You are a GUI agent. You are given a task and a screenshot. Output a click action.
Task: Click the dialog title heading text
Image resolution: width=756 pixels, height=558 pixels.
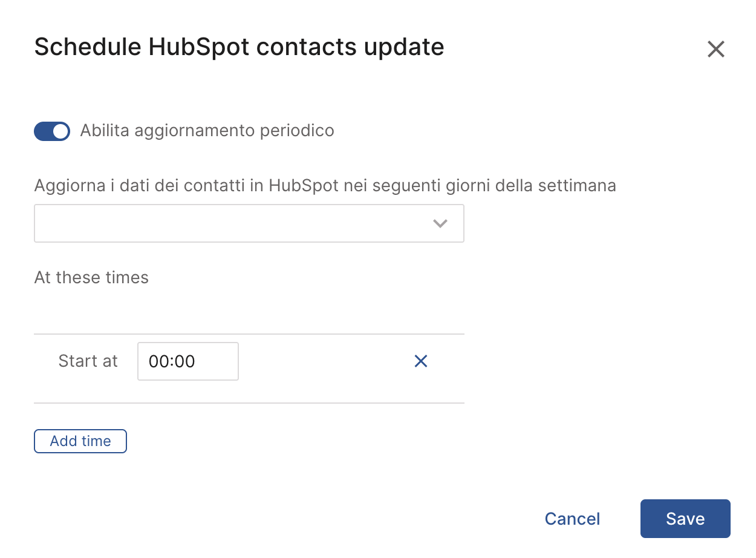click(x=239, y=47)
